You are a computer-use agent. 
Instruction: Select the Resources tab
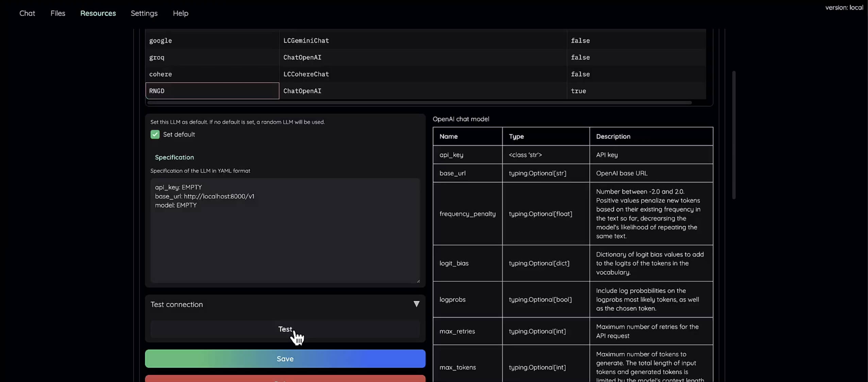pos(98,13)
